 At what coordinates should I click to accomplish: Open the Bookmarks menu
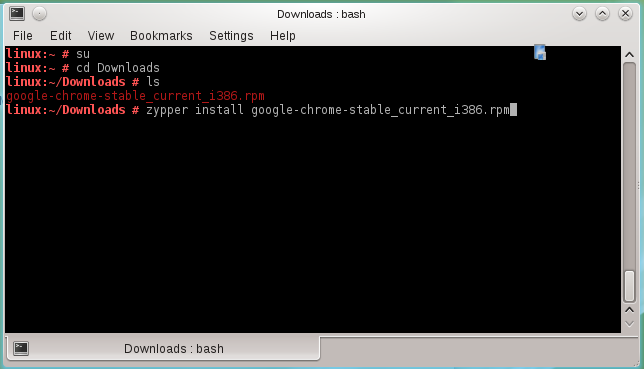[161, 36]
